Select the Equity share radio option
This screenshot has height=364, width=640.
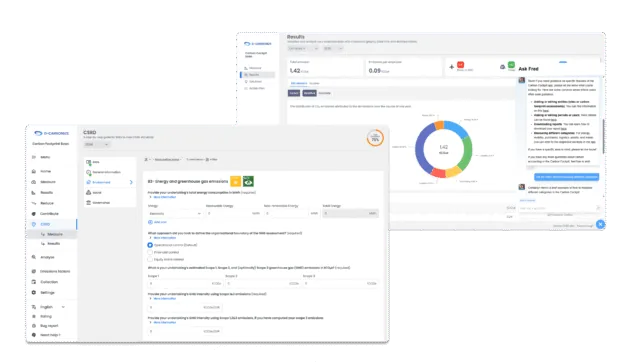(150, 260)
